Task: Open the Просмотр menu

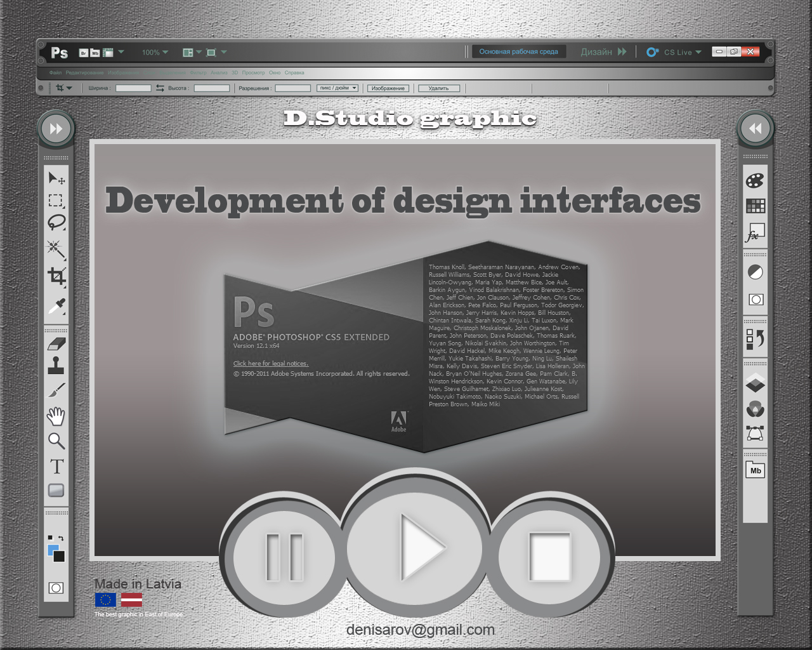Action: 253,73
